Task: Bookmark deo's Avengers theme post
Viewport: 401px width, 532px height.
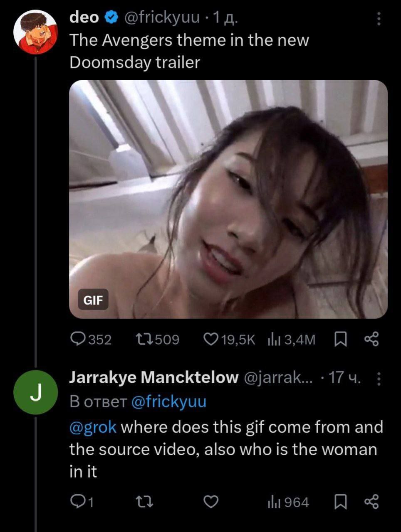Action: (x=341, y=340)
